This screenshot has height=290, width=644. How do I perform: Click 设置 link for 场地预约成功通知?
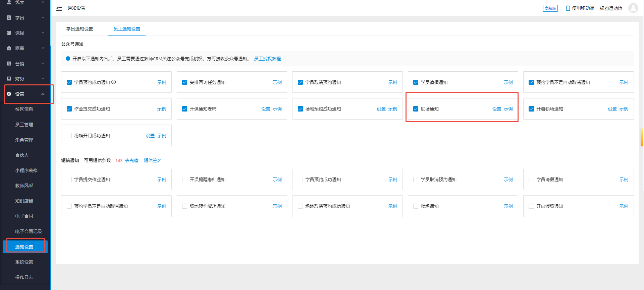381,109
